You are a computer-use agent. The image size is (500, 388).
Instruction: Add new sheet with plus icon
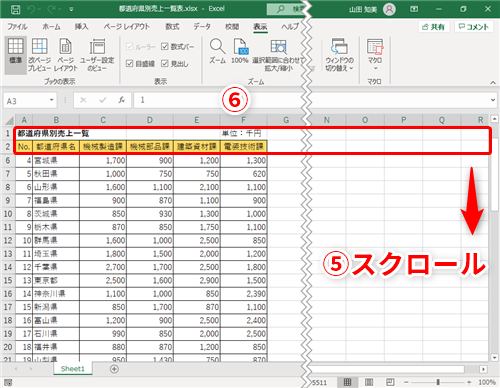(x=114, y=369)
